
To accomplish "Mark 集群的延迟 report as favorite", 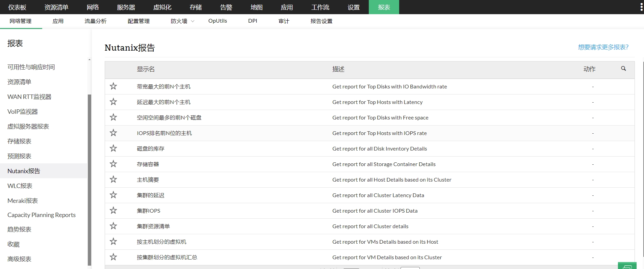I will [x=113, y=195].
